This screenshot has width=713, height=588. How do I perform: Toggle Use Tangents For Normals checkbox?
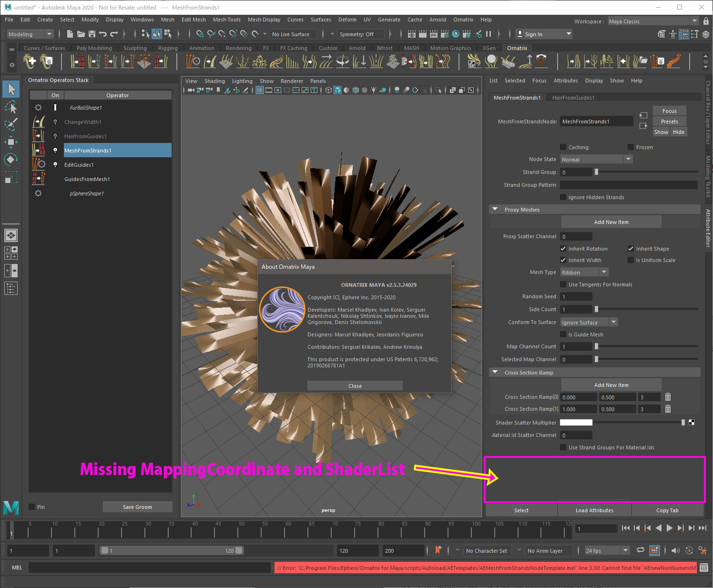click(563, 284)
